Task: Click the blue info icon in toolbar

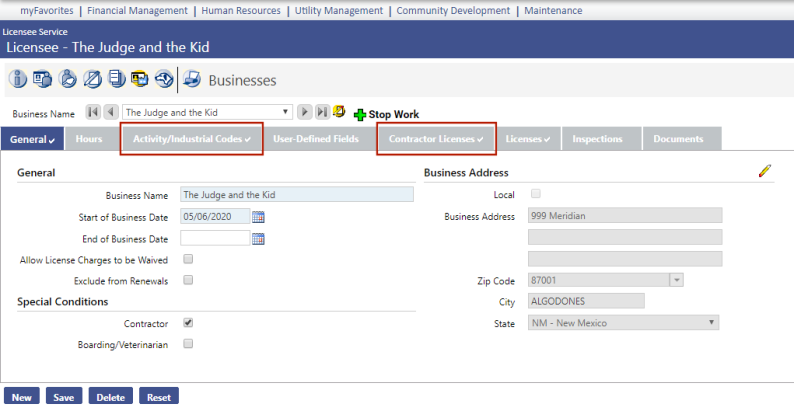Action: coord(18,79)
